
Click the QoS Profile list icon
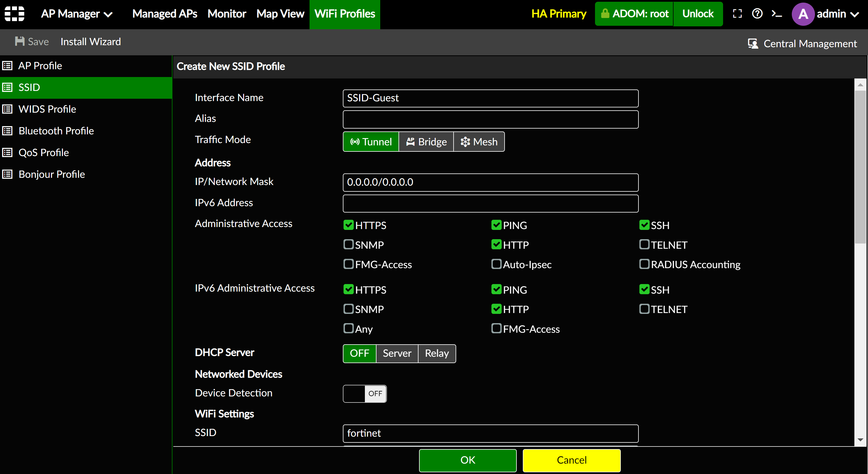tap(8, 153)
